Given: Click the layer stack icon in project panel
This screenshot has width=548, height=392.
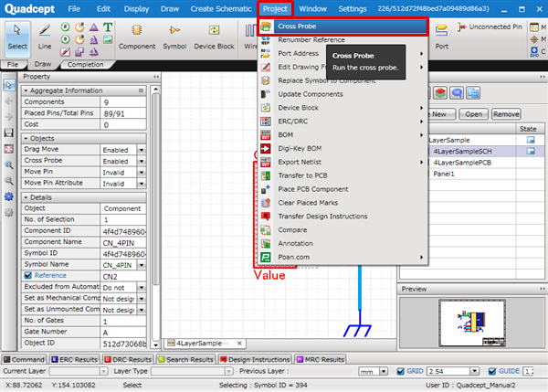Looking at the screenshot, I should pyautogui.click(x=440, y=93).
